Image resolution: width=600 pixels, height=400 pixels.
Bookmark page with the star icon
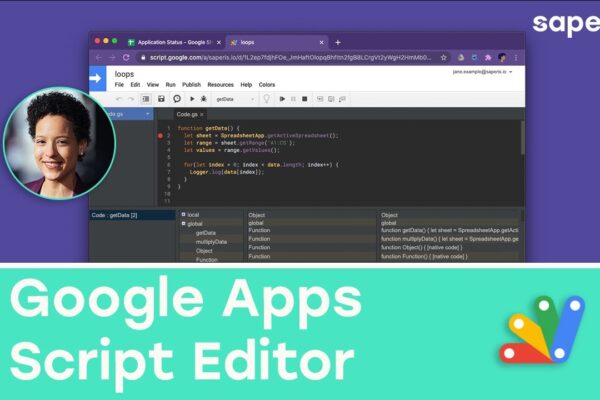443,57
